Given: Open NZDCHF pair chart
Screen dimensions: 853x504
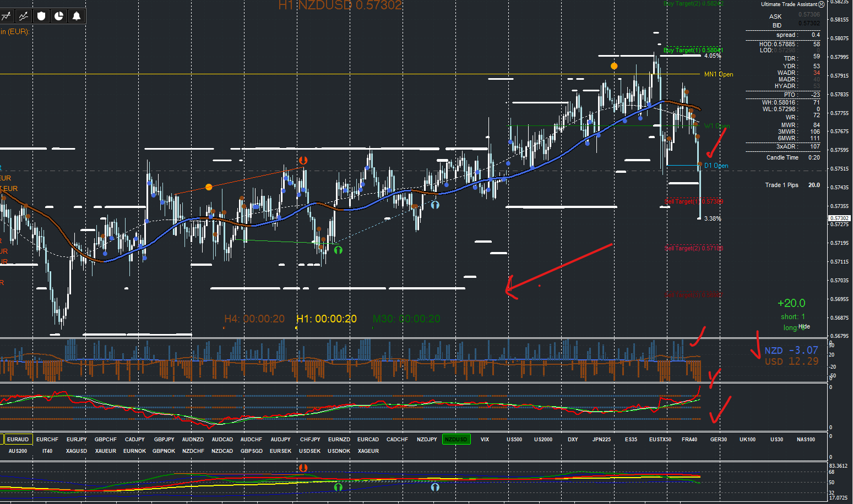Looking at the screenshot, I should tap(193, 451).
